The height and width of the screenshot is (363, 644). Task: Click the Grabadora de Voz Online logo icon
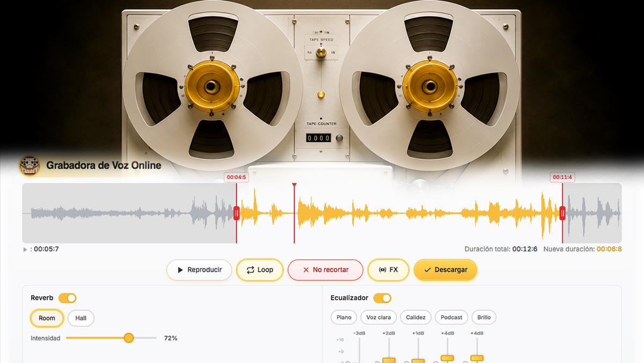click(30, 166)
